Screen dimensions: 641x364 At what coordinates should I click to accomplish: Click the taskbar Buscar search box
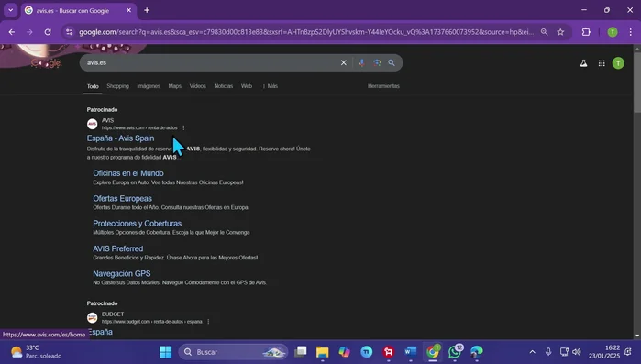(233, 352)
